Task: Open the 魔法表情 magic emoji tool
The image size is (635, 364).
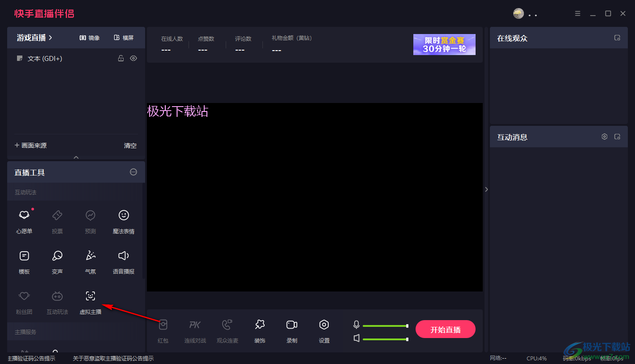Action: pos(124,221)
